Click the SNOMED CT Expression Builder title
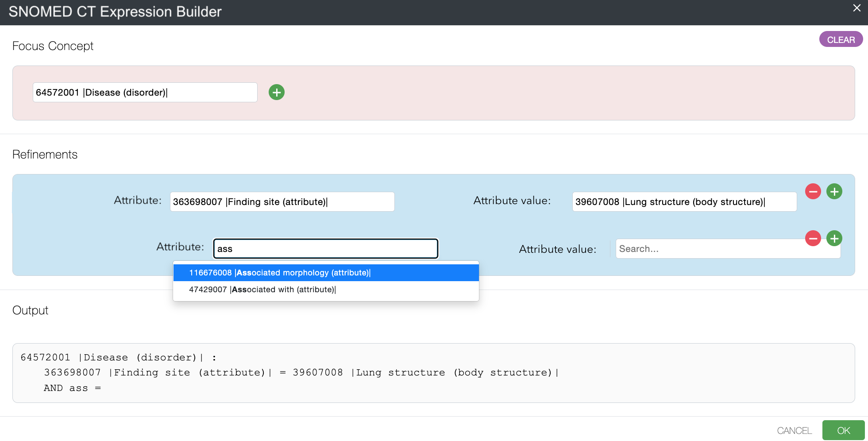The height and width of the screenshot is (441, 868). pos(115,12)
